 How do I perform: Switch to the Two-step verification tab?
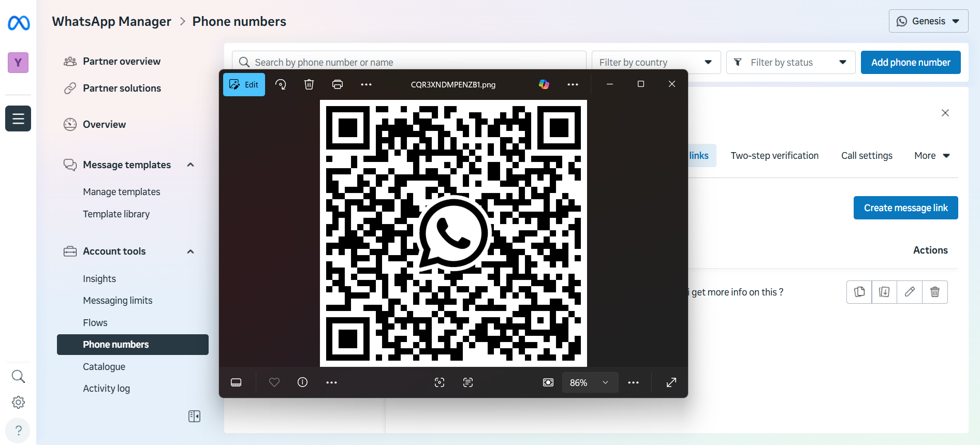[x=774, y=156]
